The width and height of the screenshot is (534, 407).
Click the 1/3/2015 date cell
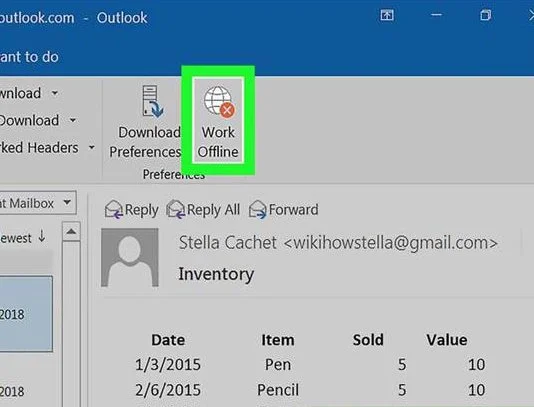pos(168,365)
